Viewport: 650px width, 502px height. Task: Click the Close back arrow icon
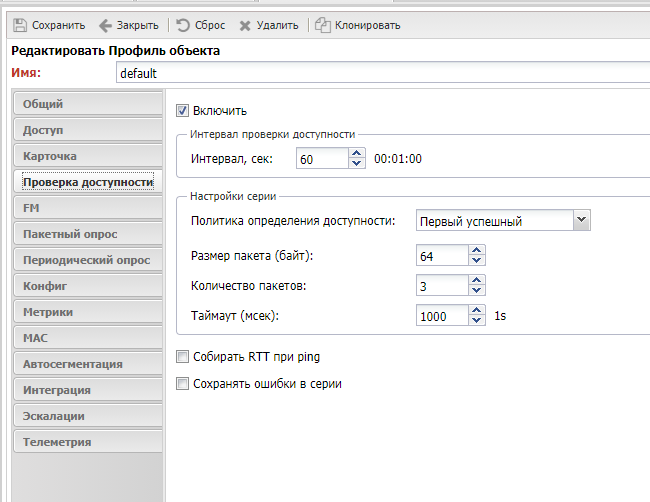pyautogui.click(x=105, y=26)
